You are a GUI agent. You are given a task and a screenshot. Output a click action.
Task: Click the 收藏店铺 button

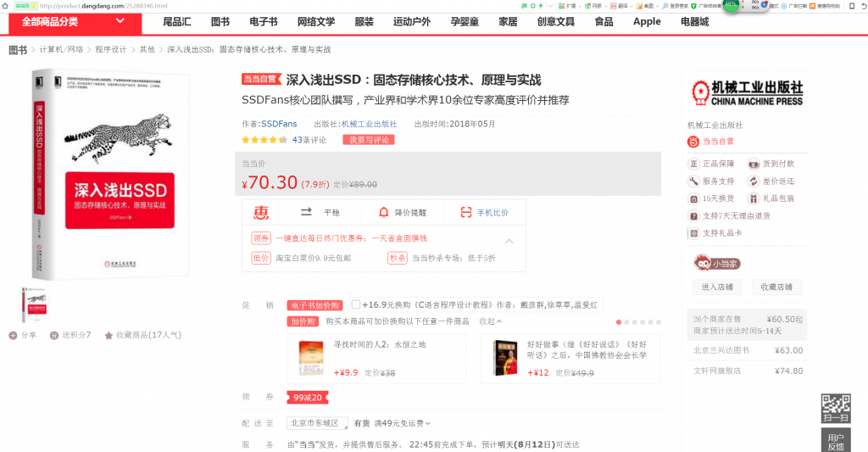776,287
